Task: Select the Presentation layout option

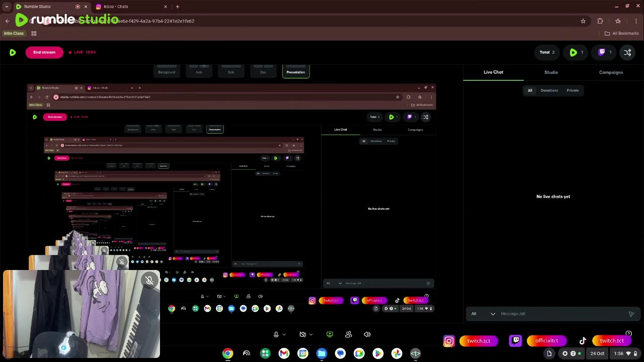Action: coord(295,71)
